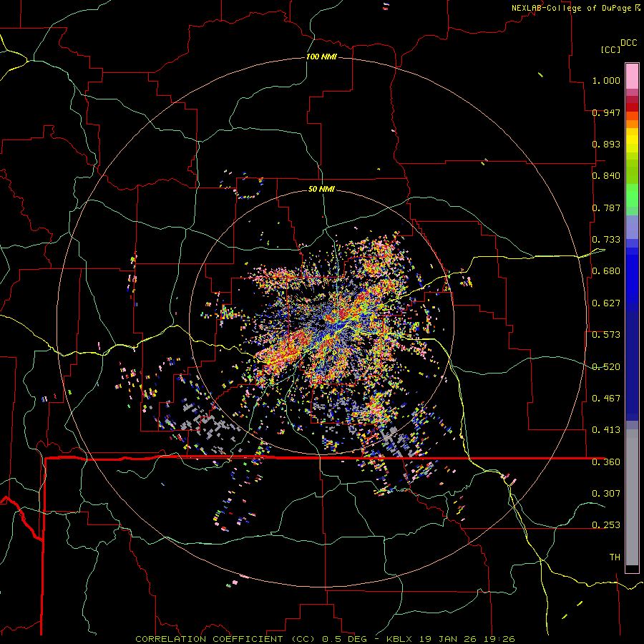This screenshot has width=644, height=644.
Task: Click the bright green segment of the color bar
Action: point(632,195)
